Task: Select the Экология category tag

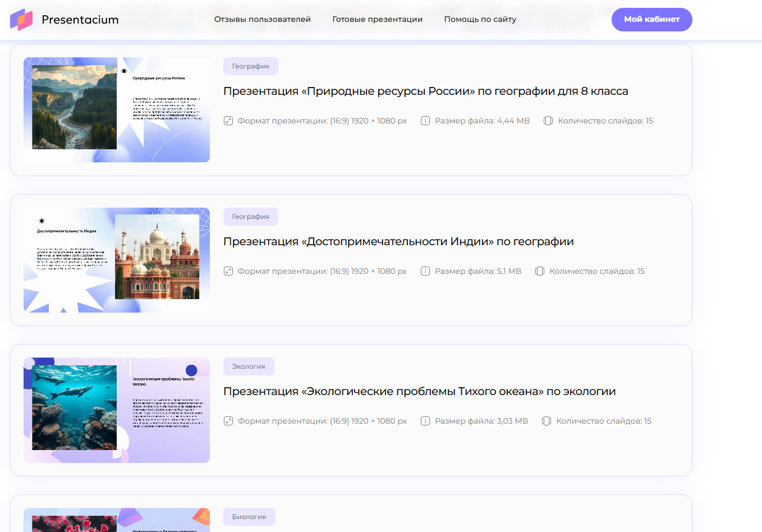Action: [249, 366]
